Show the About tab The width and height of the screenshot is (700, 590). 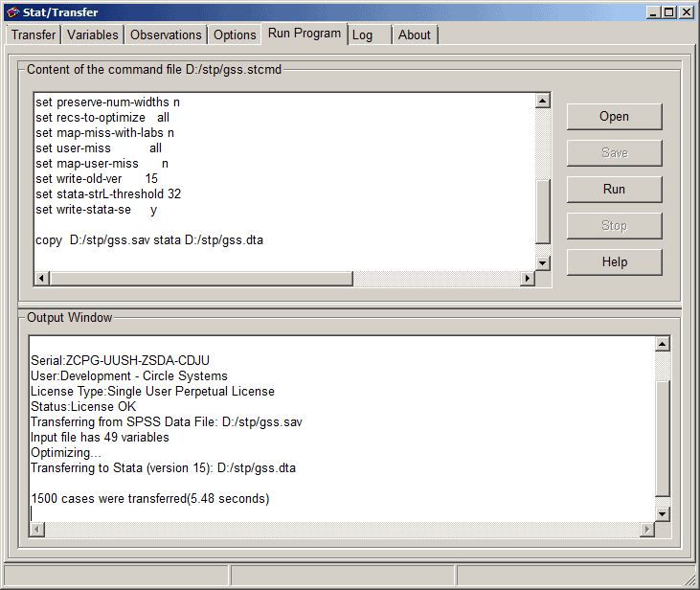point(414,34)
